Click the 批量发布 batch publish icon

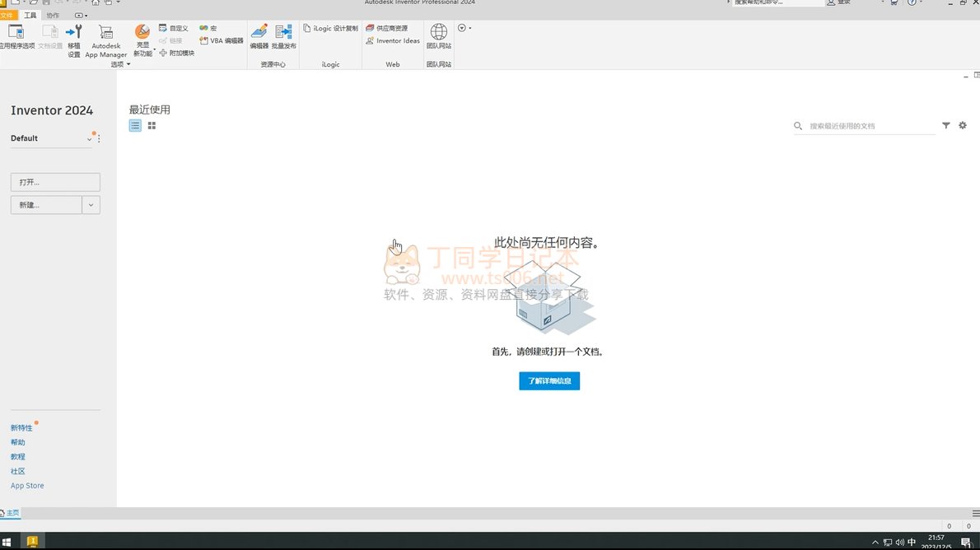284,36
